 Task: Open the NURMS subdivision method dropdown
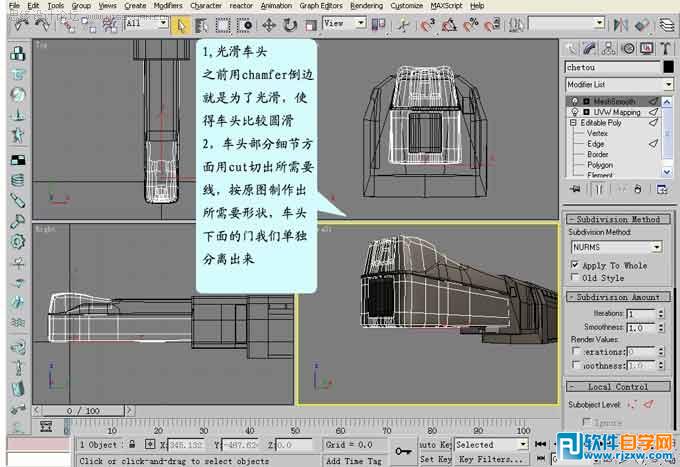point(656,246)
